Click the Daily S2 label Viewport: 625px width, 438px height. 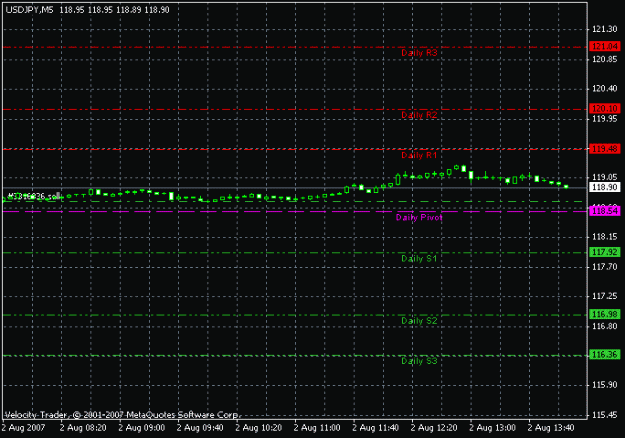coord(419,321)
